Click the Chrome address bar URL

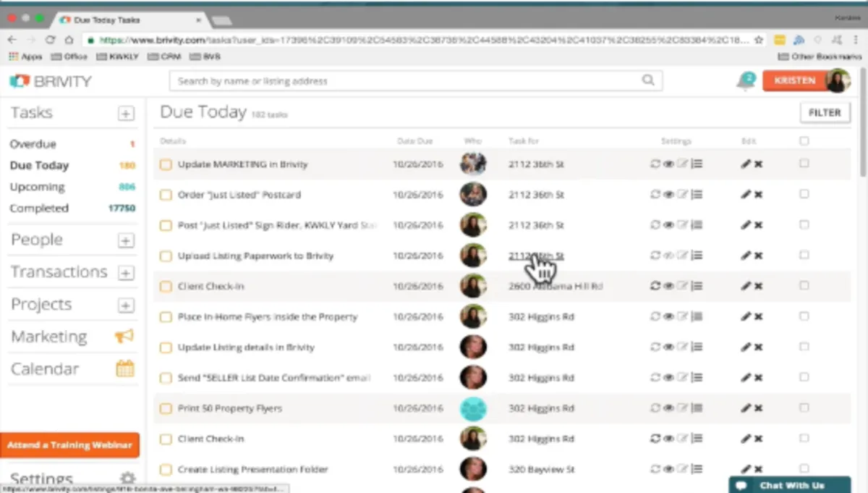(x=423, y=40)
